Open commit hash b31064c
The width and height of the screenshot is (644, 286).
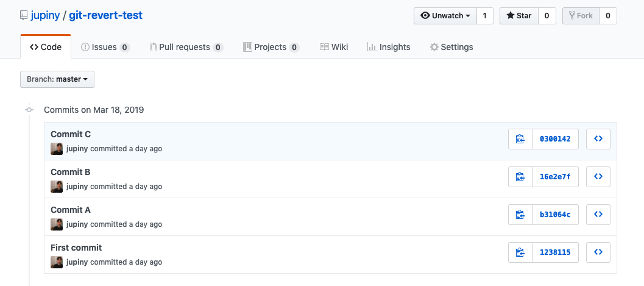tap(555, 215)
